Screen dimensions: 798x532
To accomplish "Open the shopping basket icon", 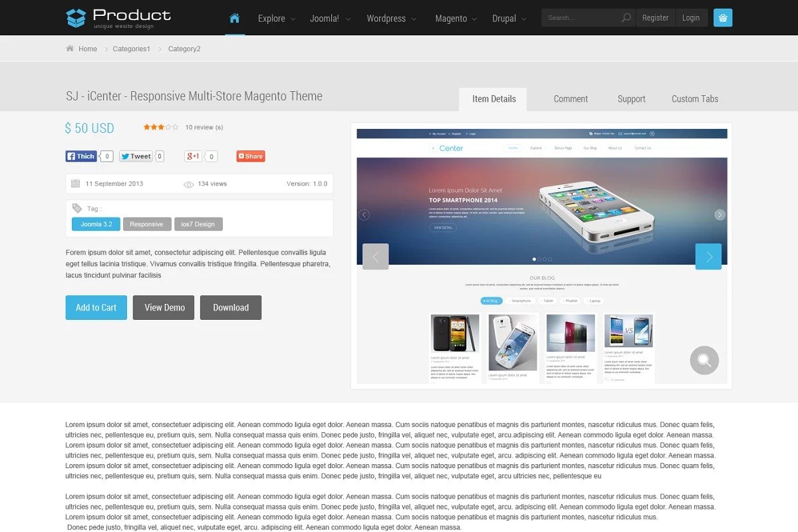I will coord(723,18).
